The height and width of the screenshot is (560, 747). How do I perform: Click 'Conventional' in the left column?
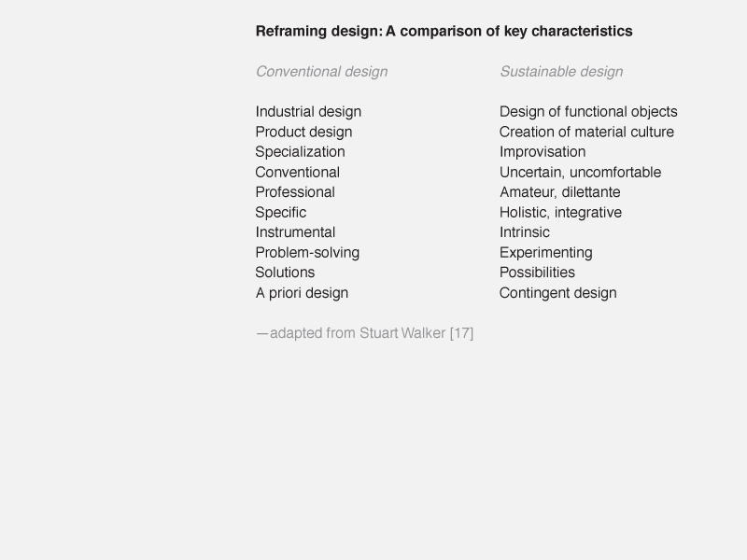(297, 172)
